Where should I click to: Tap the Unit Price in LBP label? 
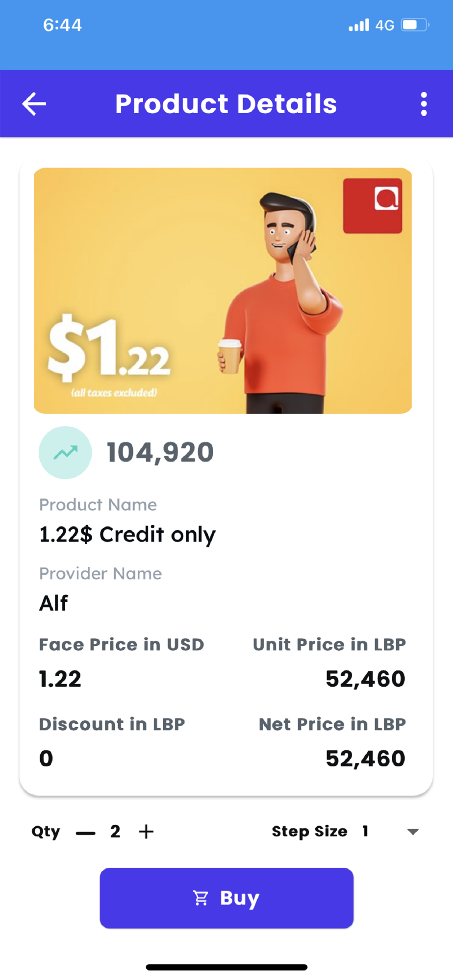click(x=329, y=644)
